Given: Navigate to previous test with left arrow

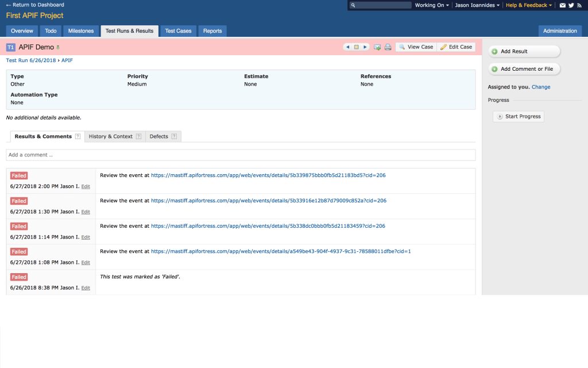Looking at the screenshot, I should coord(348,47).
